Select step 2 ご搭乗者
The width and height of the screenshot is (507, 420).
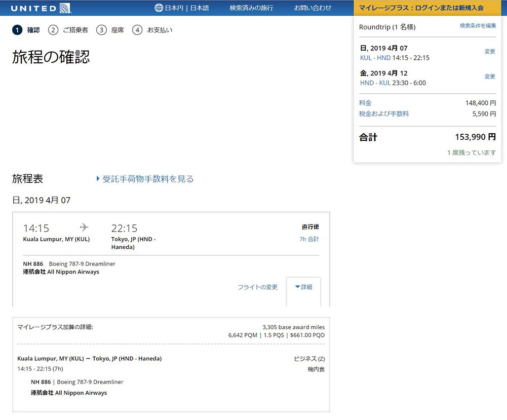[68, 30]
